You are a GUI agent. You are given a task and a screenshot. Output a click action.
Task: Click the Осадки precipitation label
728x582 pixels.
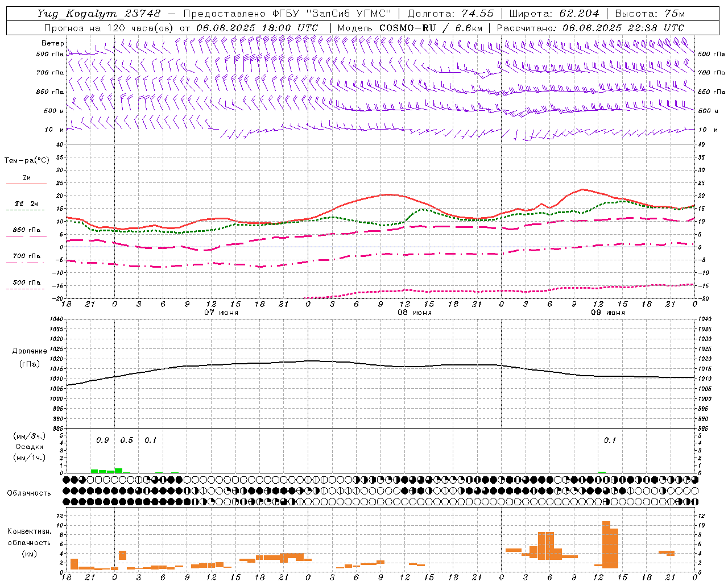[x=30, y=447]
